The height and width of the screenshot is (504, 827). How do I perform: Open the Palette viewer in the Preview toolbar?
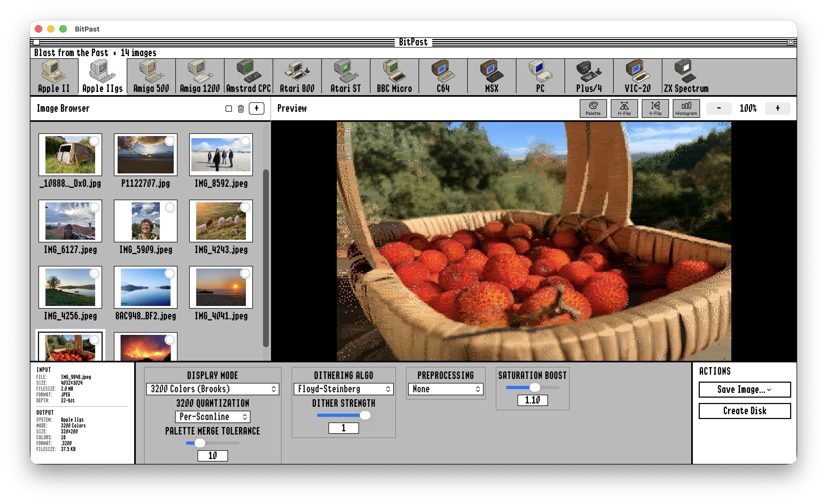coord(593,108)
